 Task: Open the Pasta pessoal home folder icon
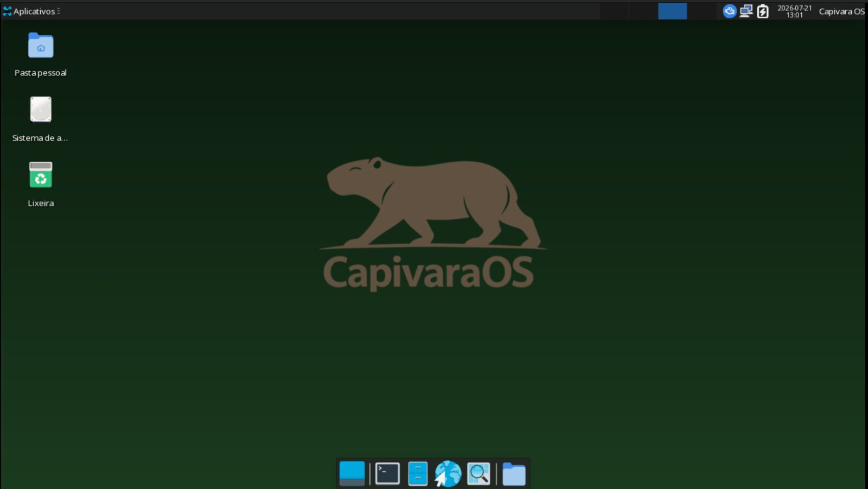point(41,46)
